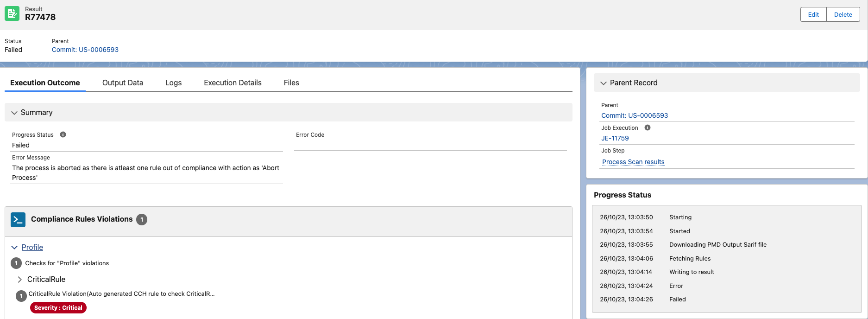Click the "Error" progress entry
Screen dimensions: 868x319
(x=676, y=286)
